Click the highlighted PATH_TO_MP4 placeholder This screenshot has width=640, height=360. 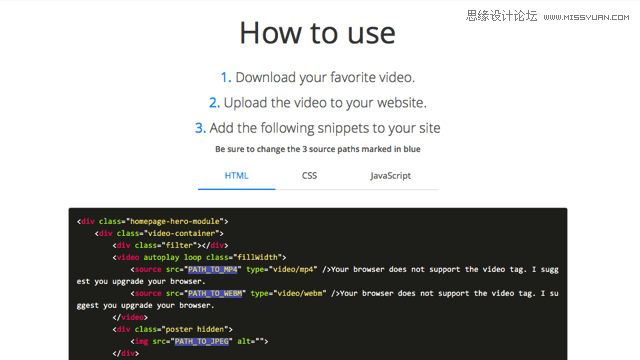[x=213, y=269]
